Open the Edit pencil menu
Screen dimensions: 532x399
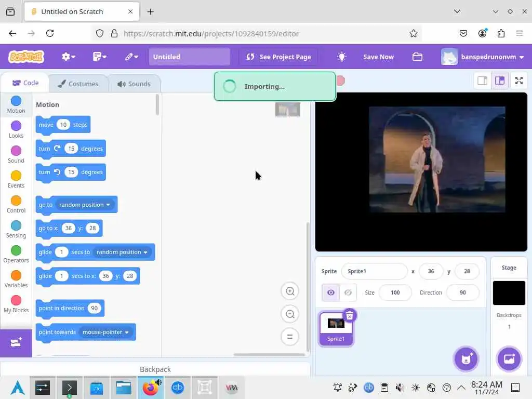click(x=131, y=57)
